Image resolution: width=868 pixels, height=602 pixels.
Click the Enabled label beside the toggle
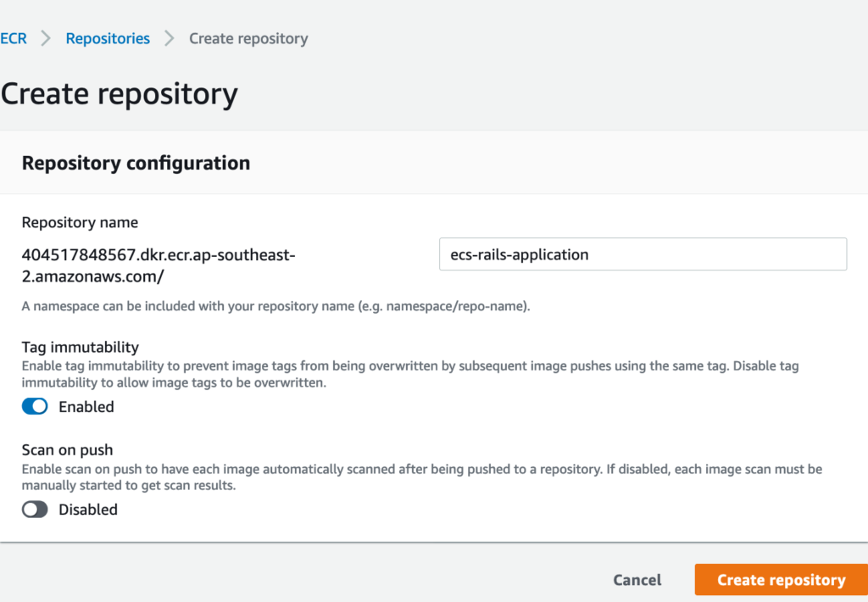[x=86, y=406]
